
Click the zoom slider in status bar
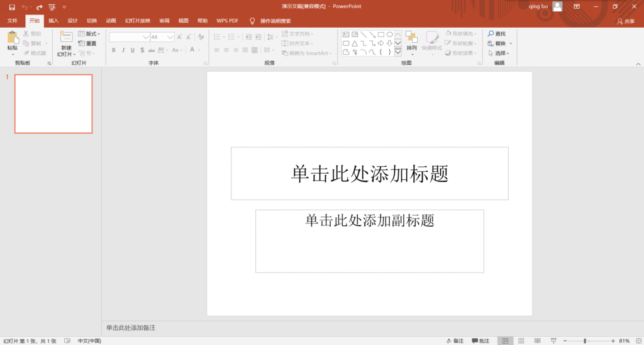[x=585, y=341]
